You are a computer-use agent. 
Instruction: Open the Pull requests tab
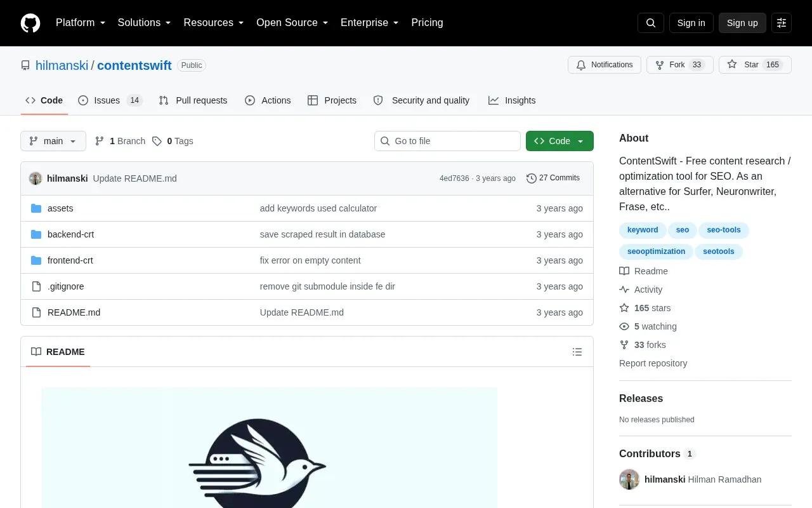coord(193,100)
